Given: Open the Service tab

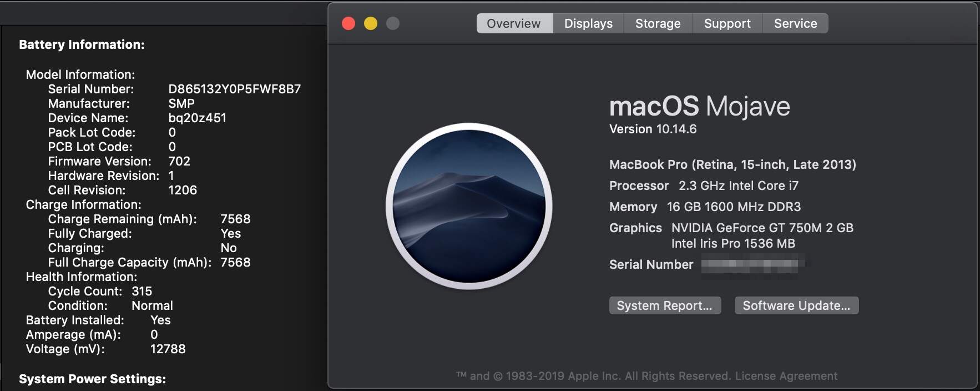Looking at the screenshot, I should point(795,23).
